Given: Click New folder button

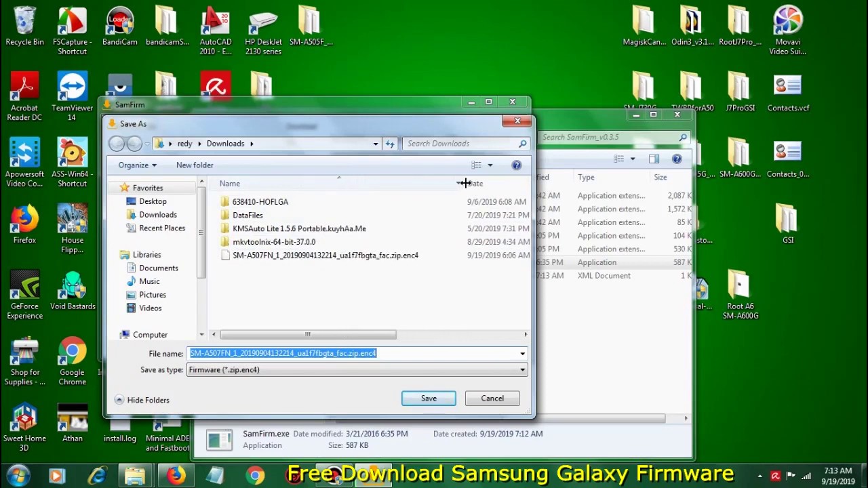Looking at the screenshot, I should pos(195,165).
